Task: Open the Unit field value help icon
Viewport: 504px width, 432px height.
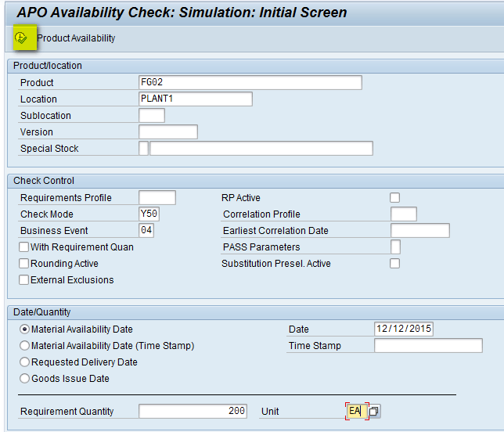Action: 374,411
